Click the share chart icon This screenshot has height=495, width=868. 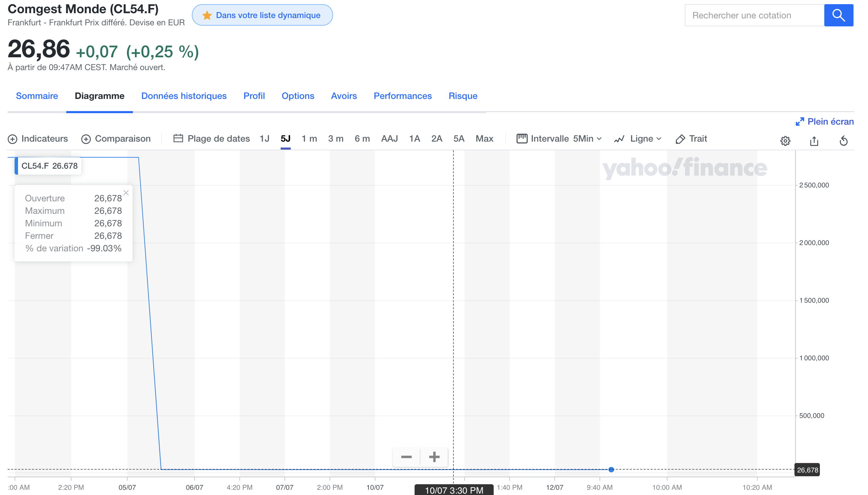(814, 141)
